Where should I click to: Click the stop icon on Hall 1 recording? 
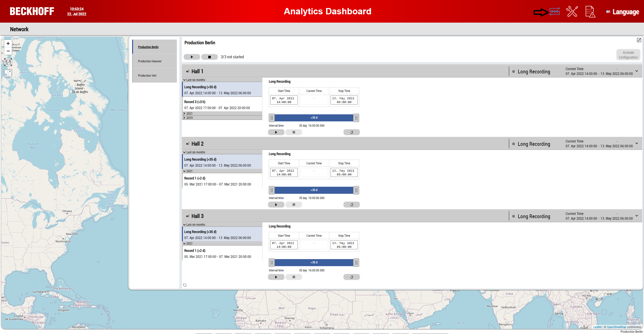294,132
